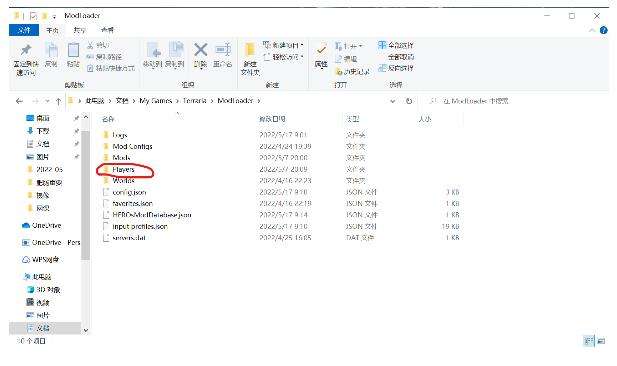Click the Rename icon
Image resolution: width=617 pixels, height=366 pixels.
point(222,50)
